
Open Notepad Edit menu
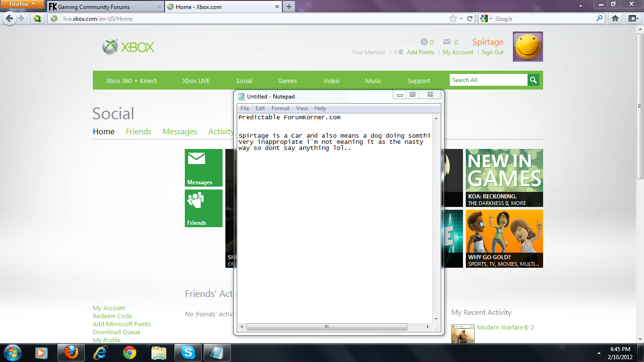pyautogui.click(x=260, y=108)
